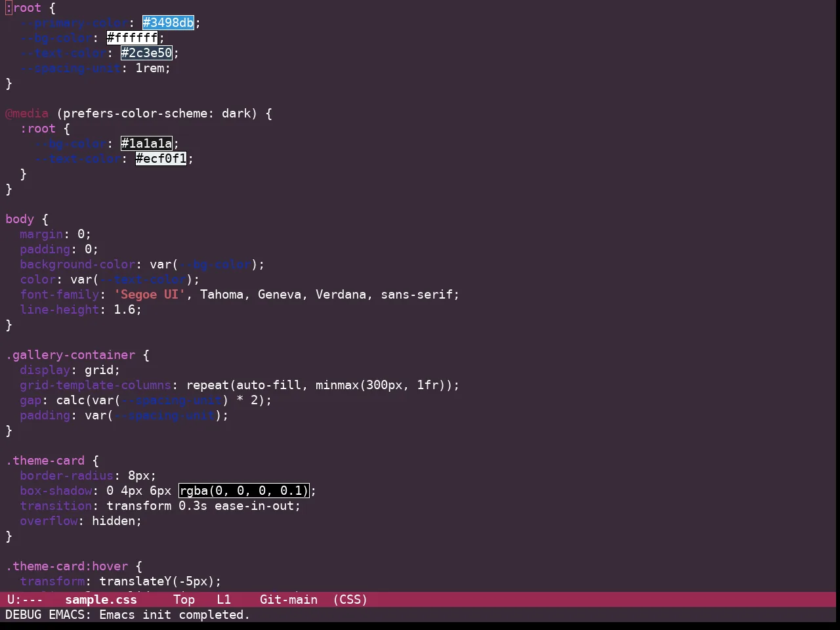Screen dimensions: 840x630
Task: Click the 1rem value
Action: point(150,68)
